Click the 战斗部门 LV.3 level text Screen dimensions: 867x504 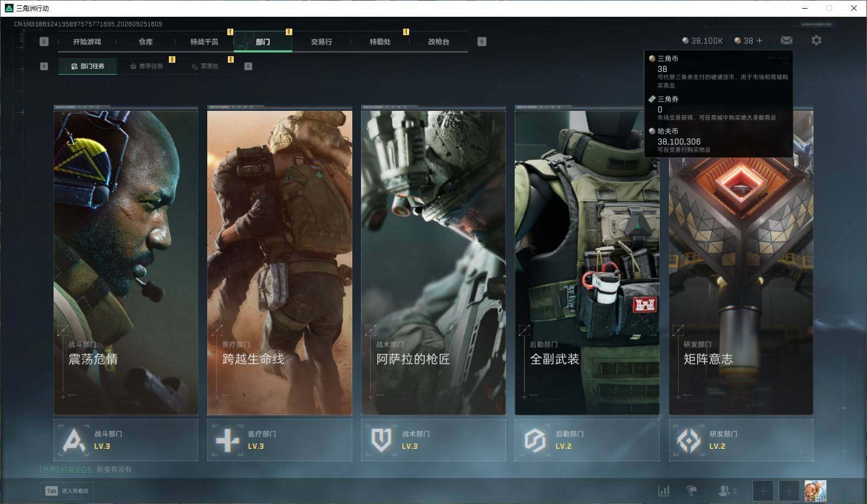click(x=102, y=446)
